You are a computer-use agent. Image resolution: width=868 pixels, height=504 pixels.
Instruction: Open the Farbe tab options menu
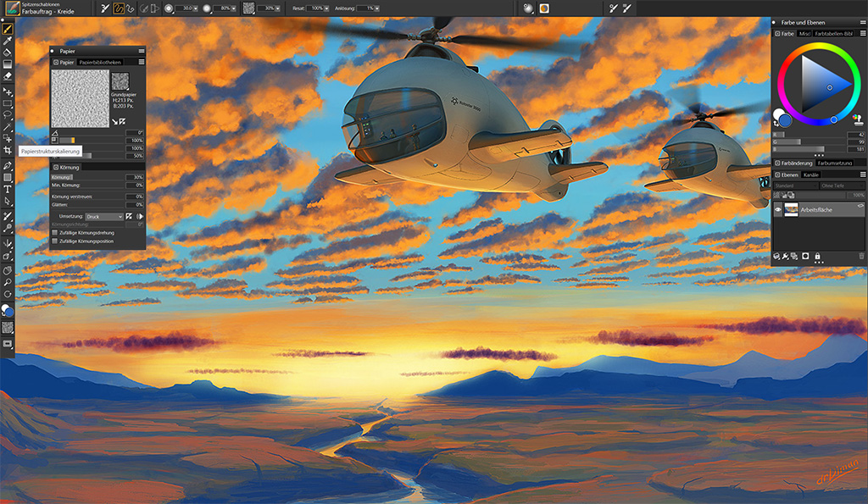click(x=862, y=34)
